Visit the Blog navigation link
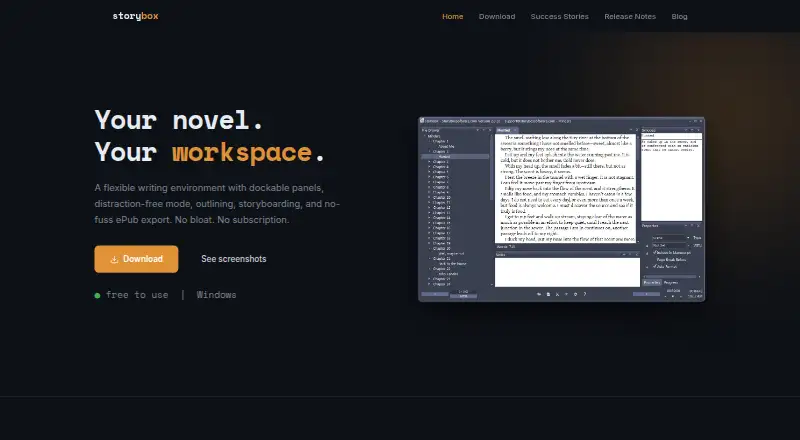This screenshot has width=800, height=440. coord(679,16)
